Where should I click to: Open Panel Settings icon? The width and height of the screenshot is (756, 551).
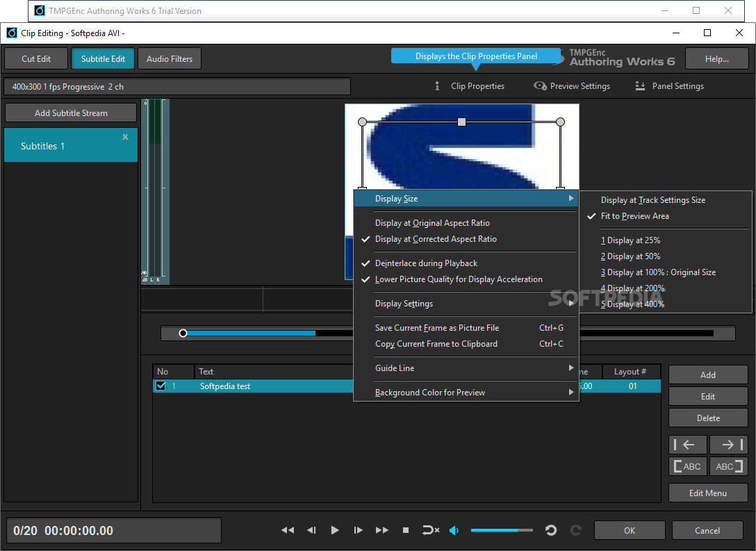(x=640, y=85)
